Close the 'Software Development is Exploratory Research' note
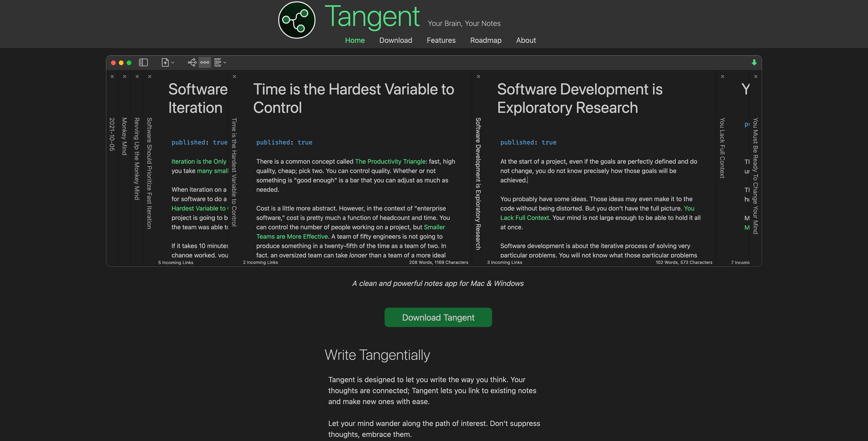Screen dimensions: 868x441 coord(478,76)
